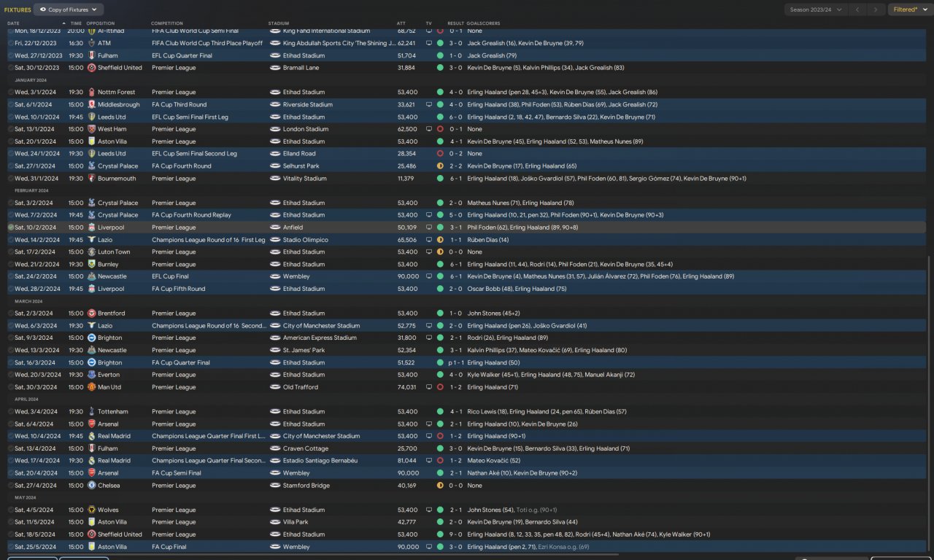
Task: Click the ATM club badge icon
Action: 91,43
